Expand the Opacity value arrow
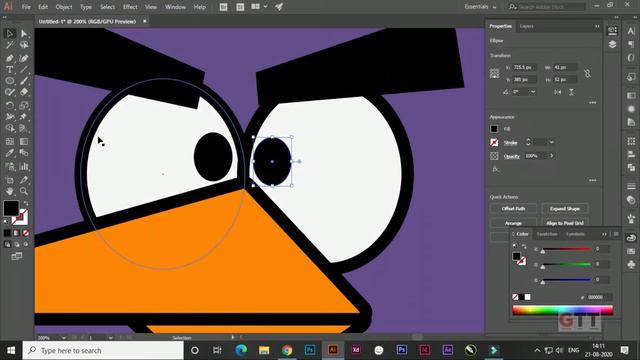640x360 pixels. [x=552, y=156]
